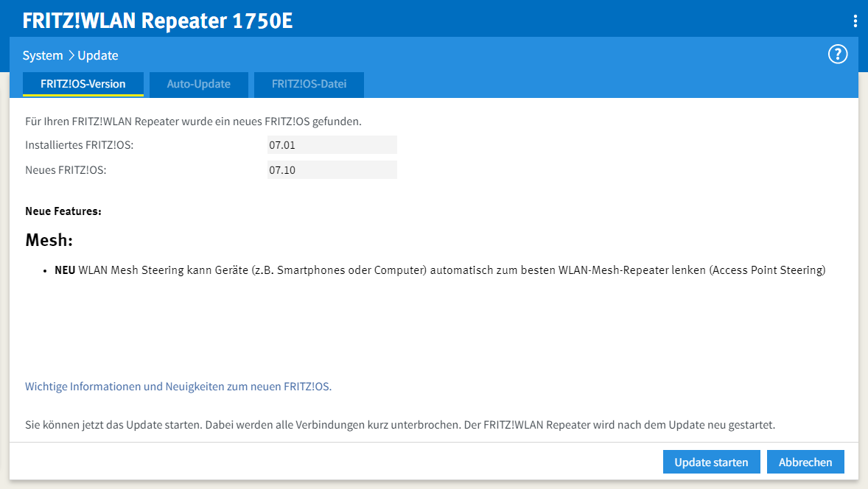868x489 pixels.
Task: Click Update in the breadcrumb
Action: pyautogui.click(x=98, y=55)
